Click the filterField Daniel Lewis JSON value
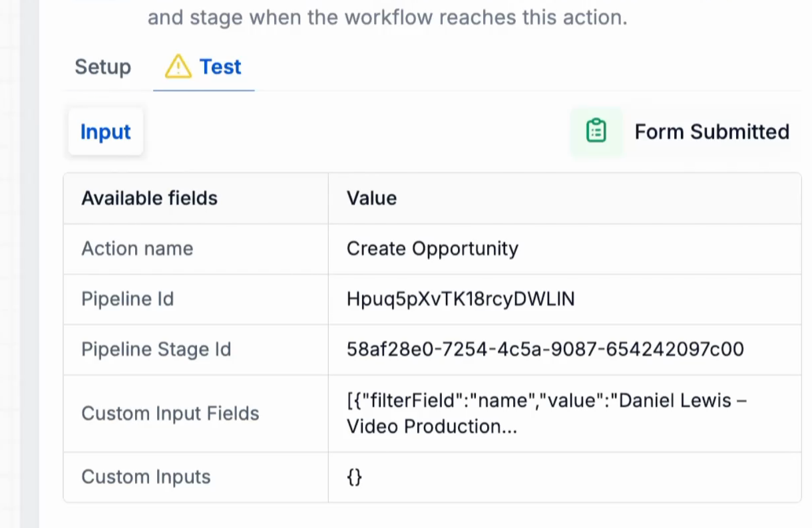Image resolution: width=812 pixels, height=528 pixels. point(546,414)
